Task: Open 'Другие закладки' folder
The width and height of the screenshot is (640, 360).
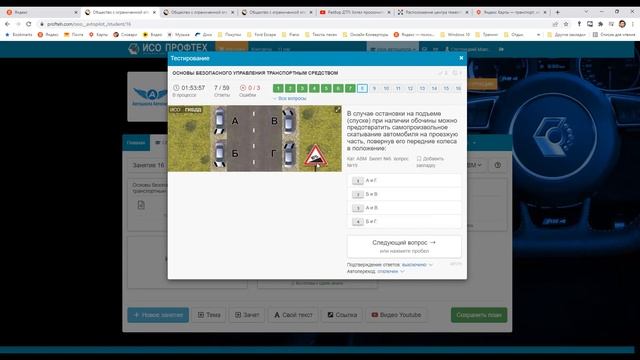Action: (x=566, y=35)
